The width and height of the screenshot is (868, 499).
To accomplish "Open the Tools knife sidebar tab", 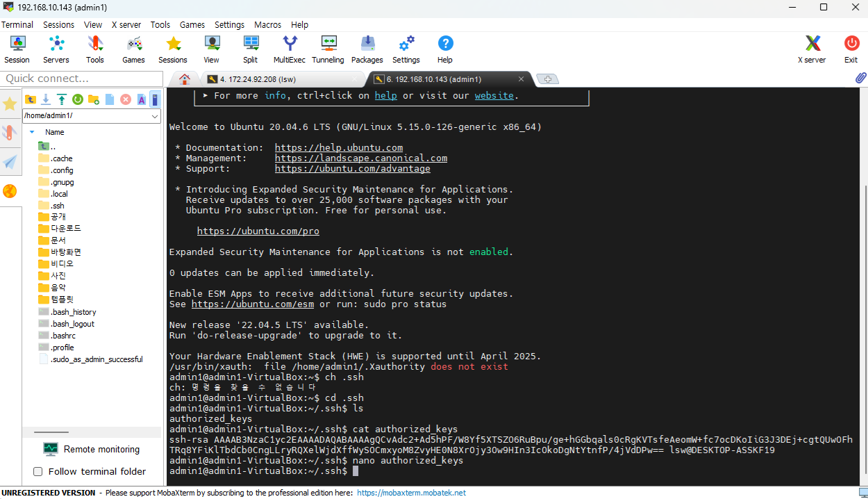I will tap(10, 133).
